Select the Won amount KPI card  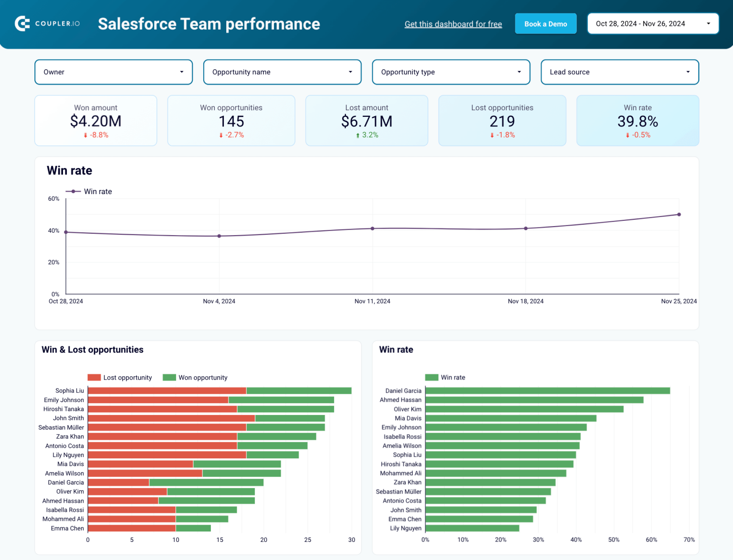(95, 121)
